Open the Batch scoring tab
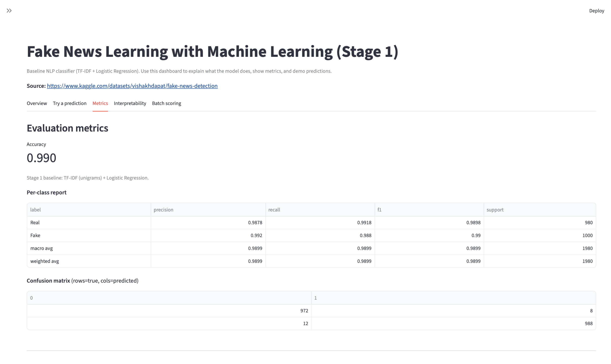611x364 pixels. coord(167,103)
